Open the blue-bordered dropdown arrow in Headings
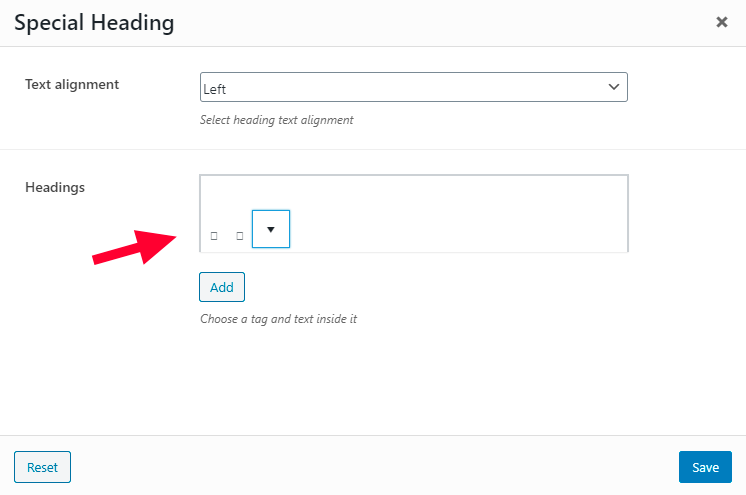This screenshot has height=495, width=746. (271, 229)
